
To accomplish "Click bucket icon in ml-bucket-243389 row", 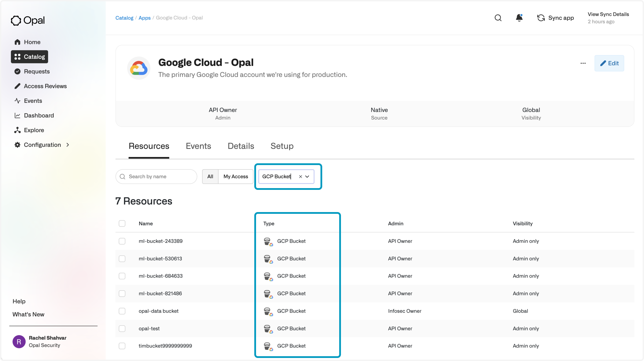I will (x=268, y=241).
